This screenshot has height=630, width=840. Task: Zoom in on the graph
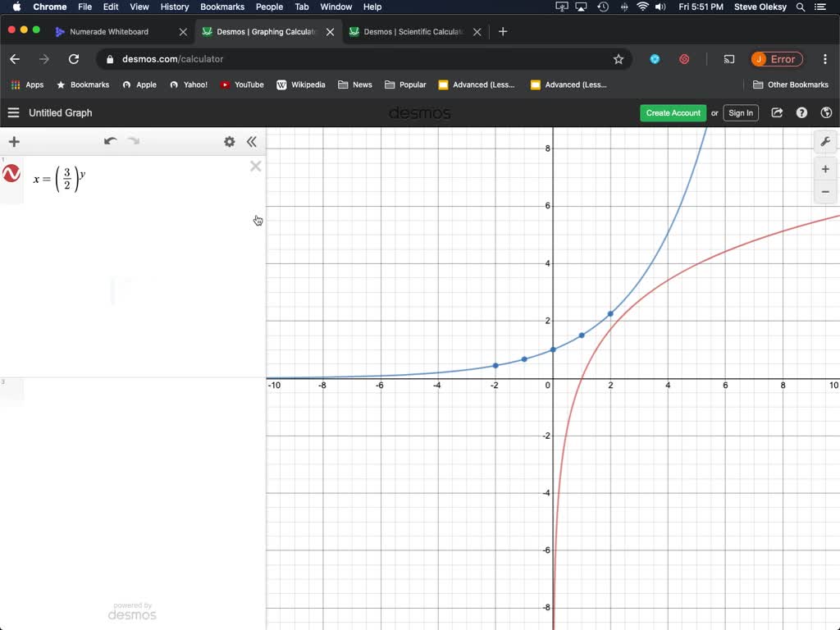pos(825,169)
